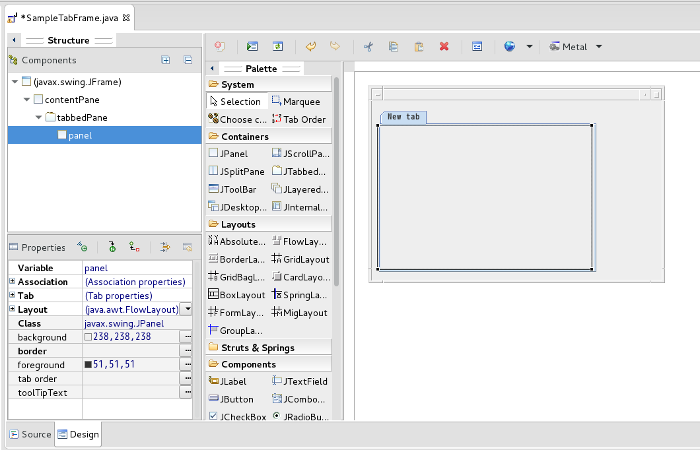Open foreground property ellipsis button

(188, 364)
